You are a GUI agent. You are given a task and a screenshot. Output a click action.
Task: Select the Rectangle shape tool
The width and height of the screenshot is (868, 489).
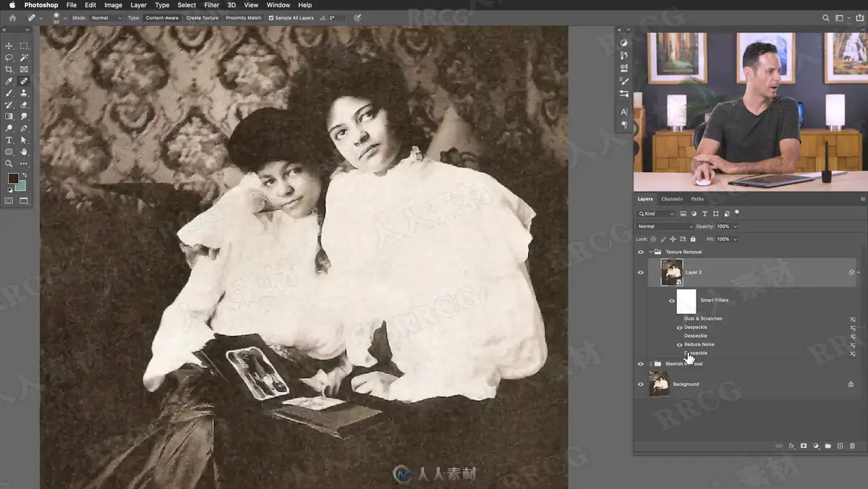coord(9,151)
